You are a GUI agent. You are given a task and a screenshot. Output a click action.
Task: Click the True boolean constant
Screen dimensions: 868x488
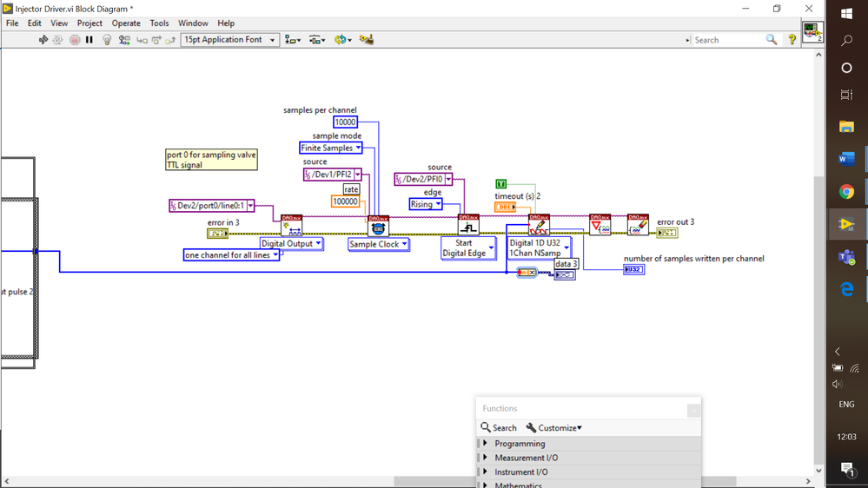[x=501, y=184]
